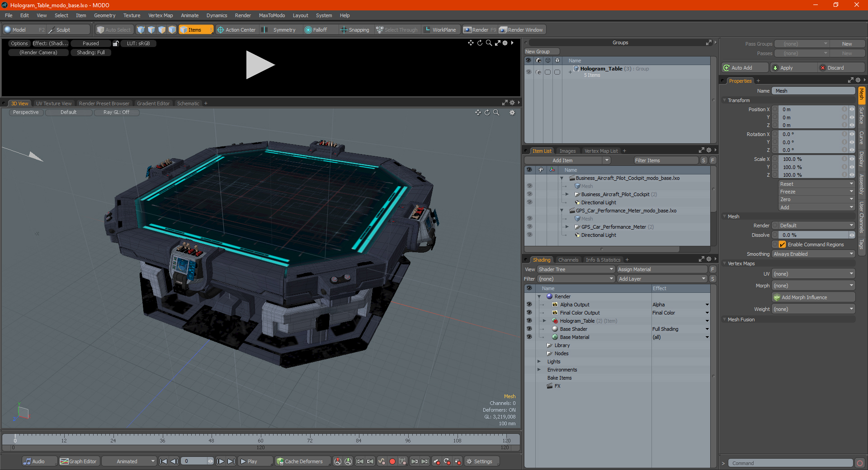Switch to Images tab
The height and width of the screenshot is (470, 868).
(567, 151)
